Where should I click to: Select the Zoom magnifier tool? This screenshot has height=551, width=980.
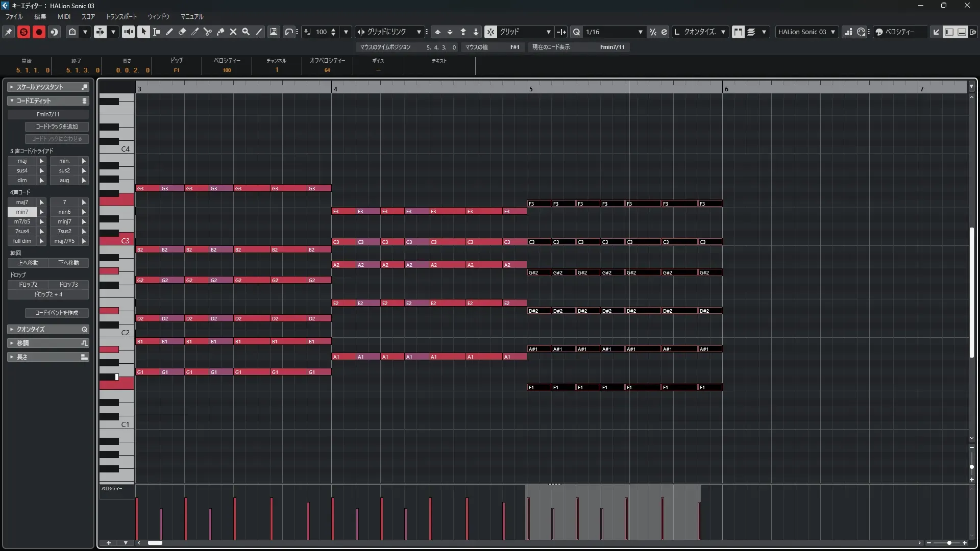pos(246,32)
